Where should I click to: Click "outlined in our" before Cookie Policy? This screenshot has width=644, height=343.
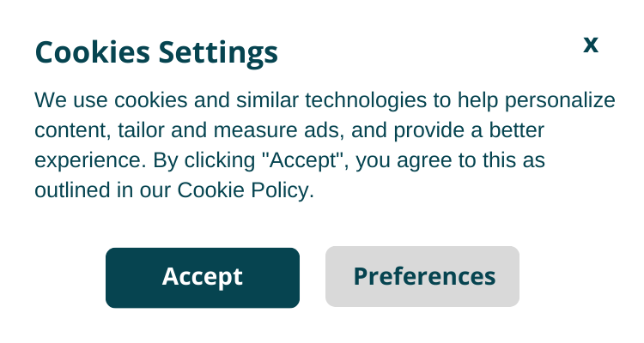pyautogui.click(x=103, y=190)
